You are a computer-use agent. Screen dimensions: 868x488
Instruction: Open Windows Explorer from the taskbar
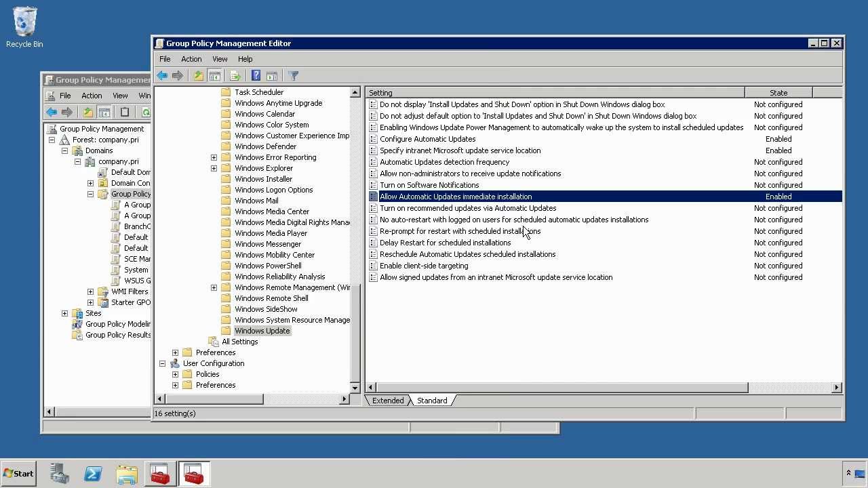point(127,474)
